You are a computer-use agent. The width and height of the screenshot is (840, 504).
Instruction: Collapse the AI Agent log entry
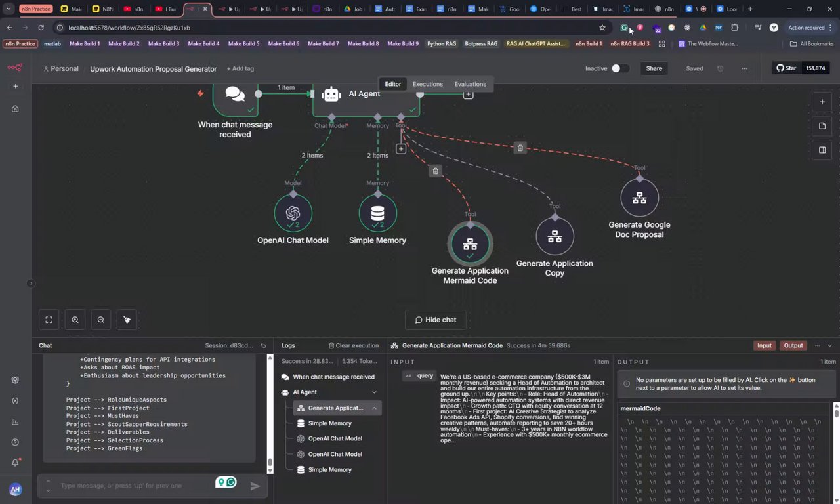(x=374, y=392)
